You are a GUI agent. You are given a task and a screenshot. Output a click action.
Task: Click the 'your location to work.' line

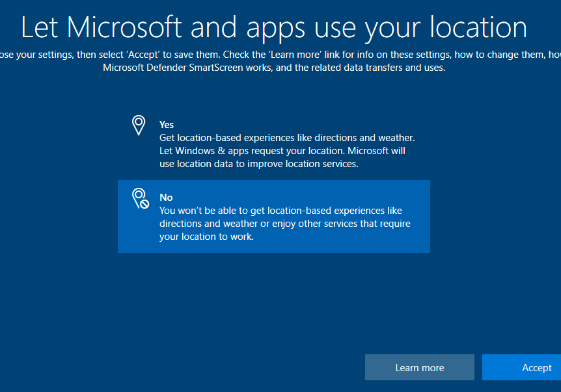pyautogui.click(x=206, y=237)
